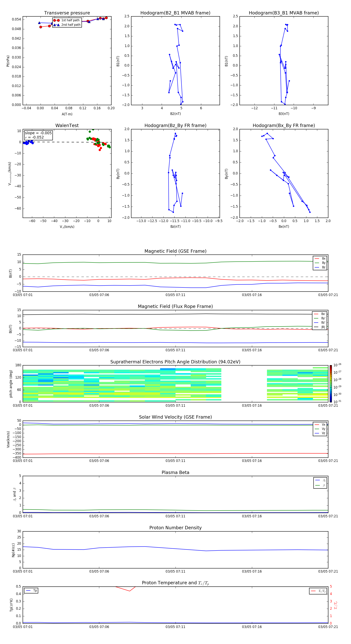Click the 'pitch angle (deg)' axis label
Viewport: 351px width, 644px height.
[11, 384]
